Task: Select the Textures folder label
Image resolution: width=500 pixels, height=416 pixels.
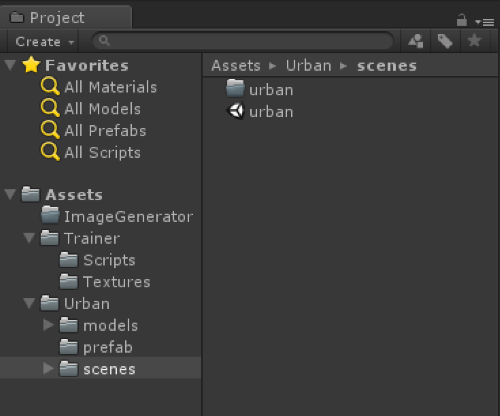Action: 117,282
